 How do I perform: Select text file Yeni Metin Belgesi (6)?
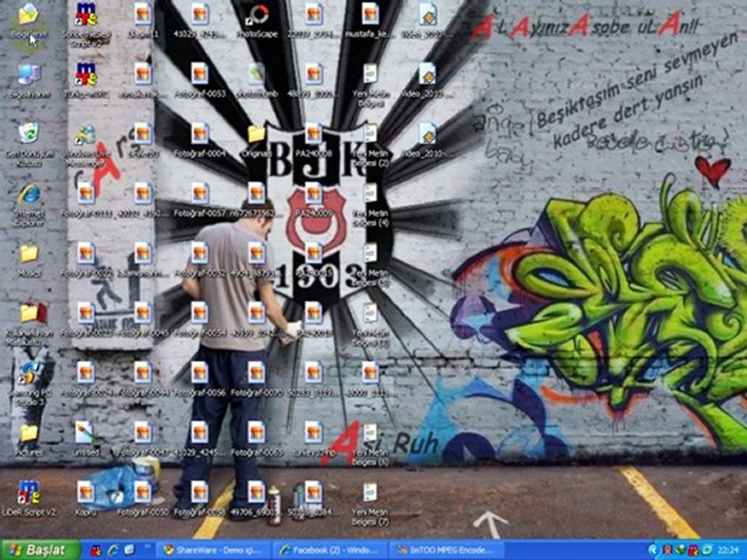pyautogui.click(x=370, y=444)
